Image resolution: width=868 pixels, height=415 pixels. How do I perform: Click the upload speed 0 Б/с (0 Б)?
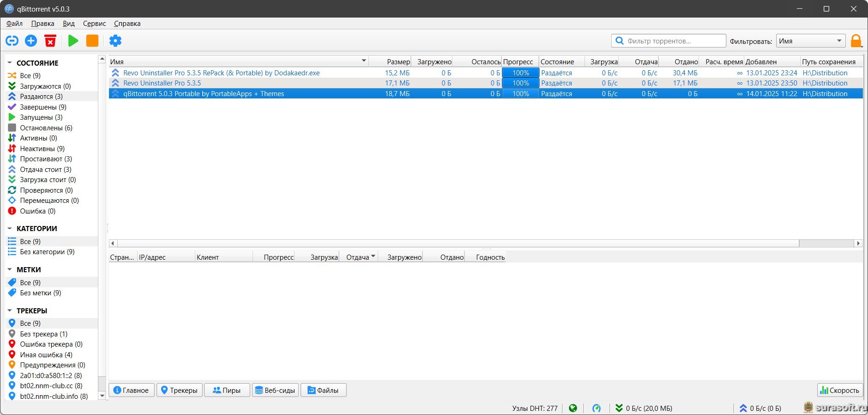point(760,408)
